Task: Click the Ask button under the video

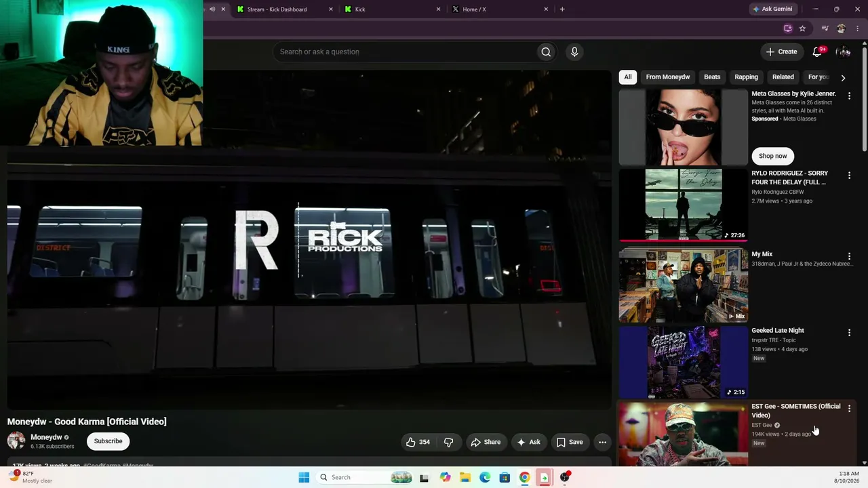Action: click(529, 442)
